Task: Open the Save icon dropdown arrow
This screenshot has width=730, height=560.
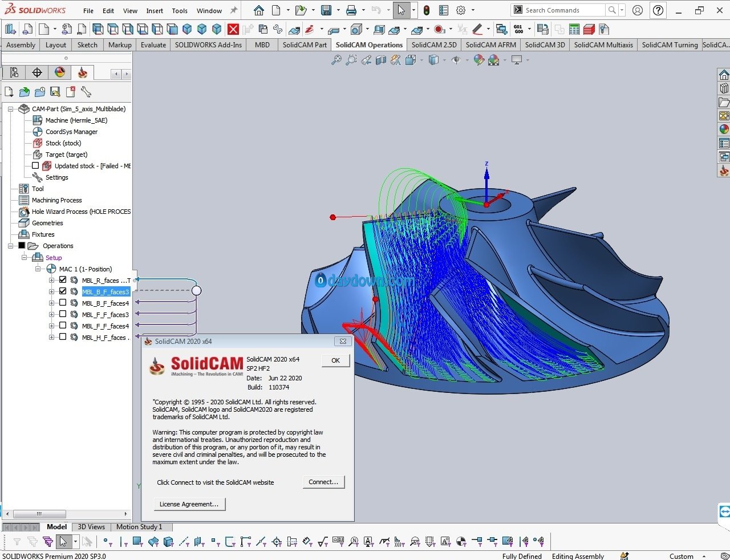Action: point(338,10)
